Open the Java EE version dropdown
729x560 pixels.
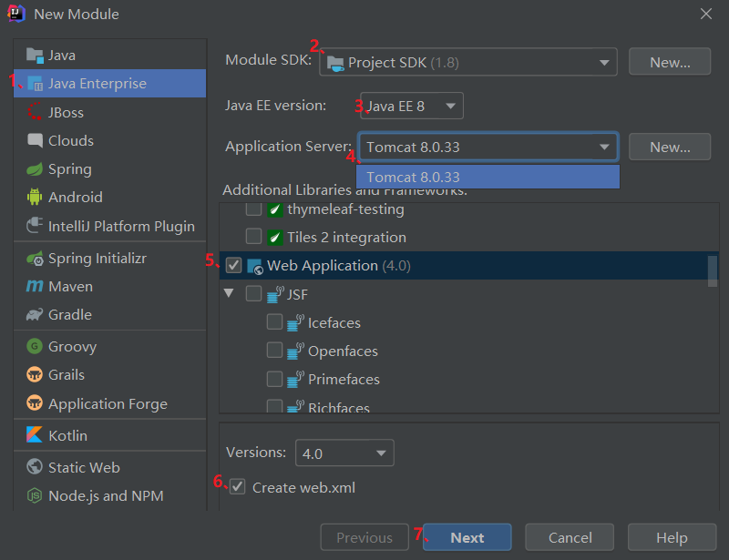[x=412, y=106]
